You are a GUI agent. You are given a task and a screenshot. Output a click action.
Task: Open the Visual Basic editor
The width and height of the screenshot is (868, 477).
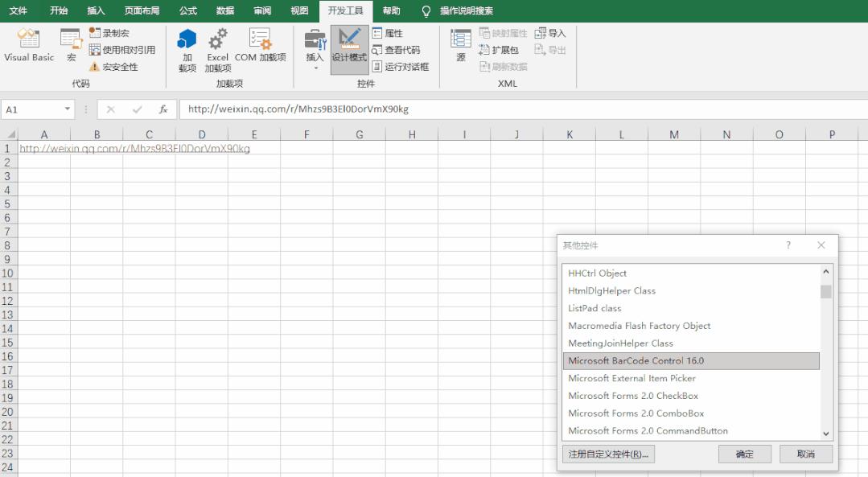(x=29, y=45)
